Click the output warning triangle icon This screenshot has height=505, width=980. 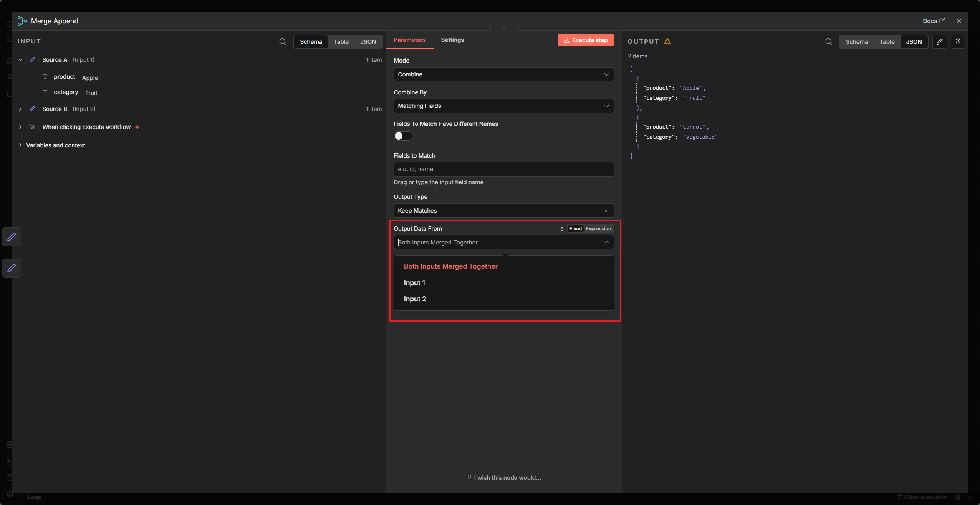pyautogui.click(x=667, y=41)
